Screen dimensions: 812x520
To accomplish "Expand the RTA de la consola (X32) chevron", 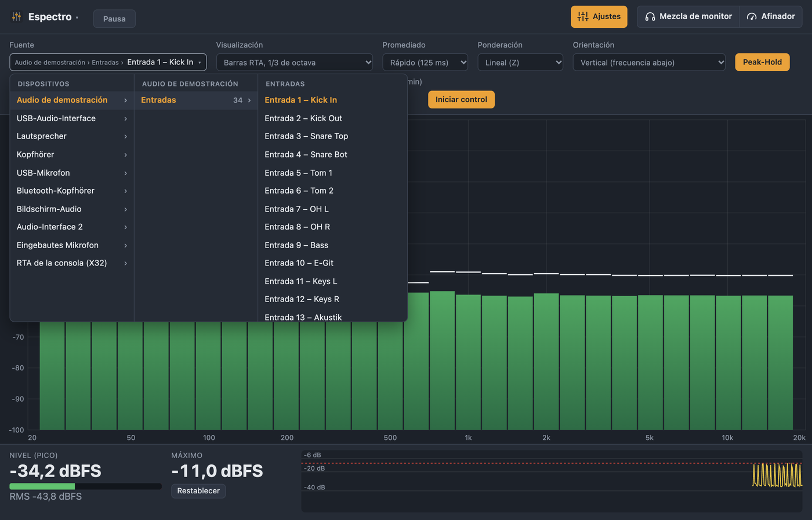I will click(125, 263).
